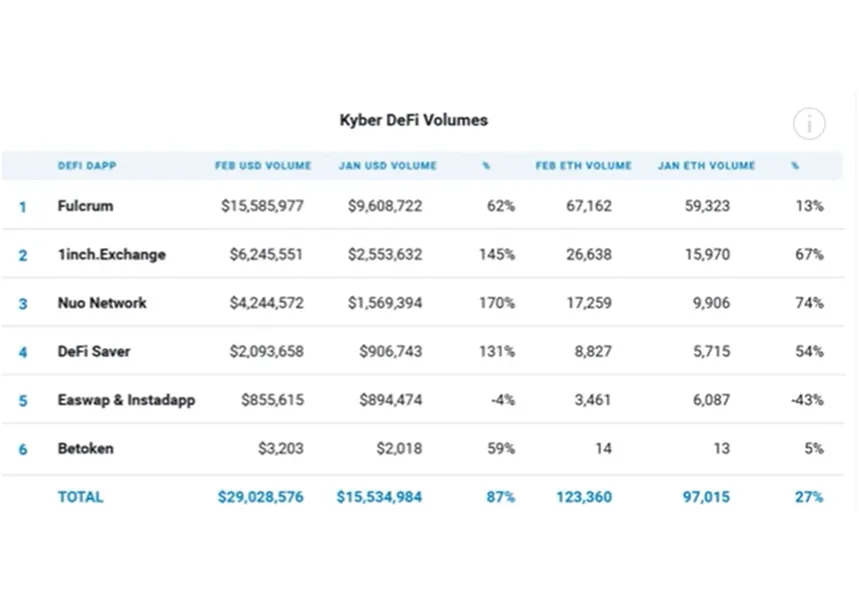Sort by FEB USD VOLUME header

tap(263, 166)
